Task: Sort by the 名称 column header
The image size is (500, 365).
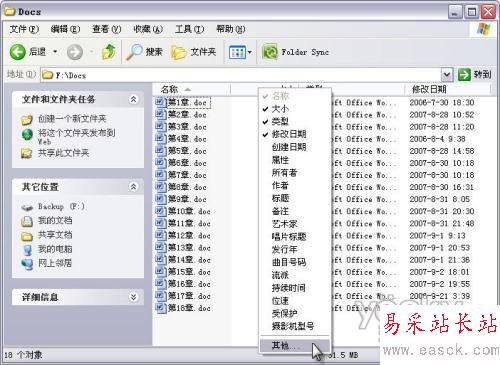Action: pyautogui.click(x=192, y=89)
